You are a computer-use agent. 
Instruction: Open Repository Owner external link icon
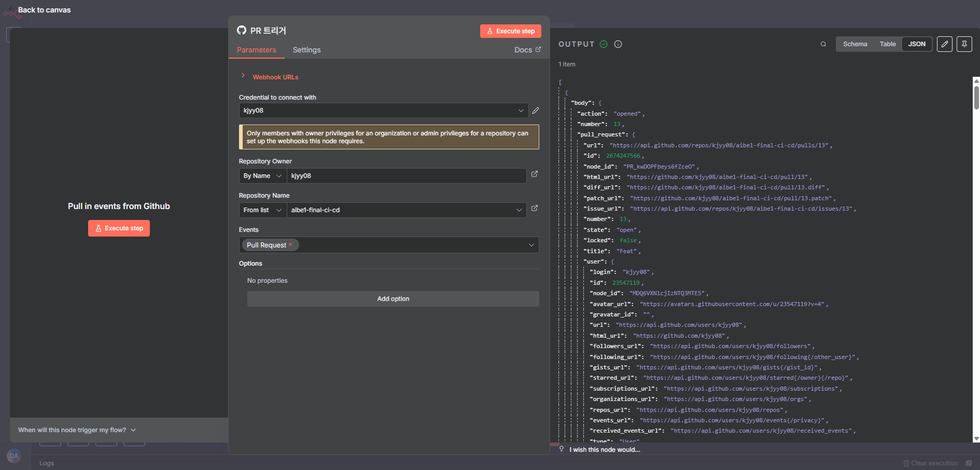click(x=535, y=174)
